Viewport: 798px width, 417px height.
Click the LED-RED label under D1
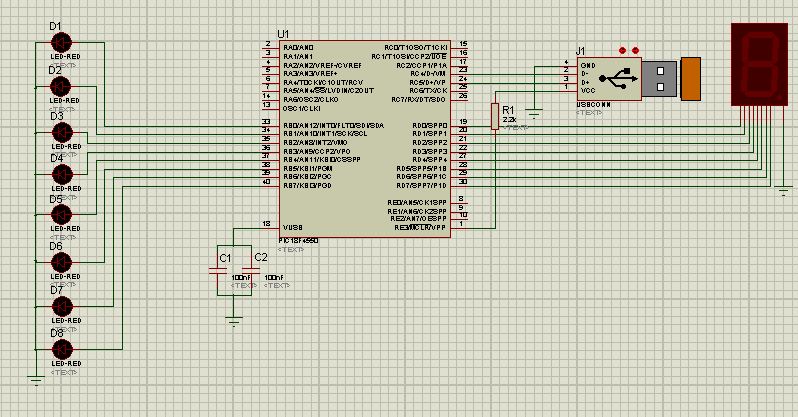click(66, 57)
